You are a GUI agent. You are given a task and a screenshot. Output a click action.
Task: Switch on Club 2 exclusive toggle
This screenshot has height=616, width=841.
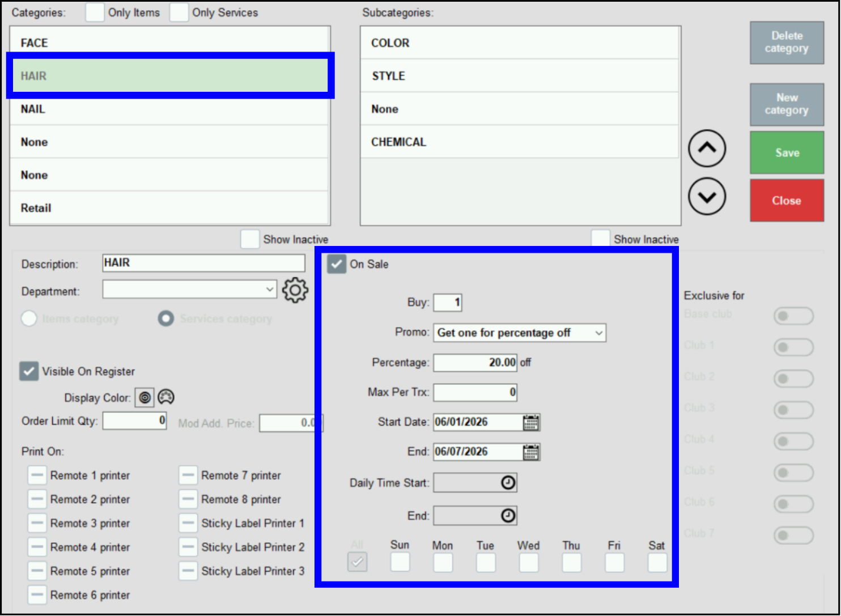tap(793, 378)
